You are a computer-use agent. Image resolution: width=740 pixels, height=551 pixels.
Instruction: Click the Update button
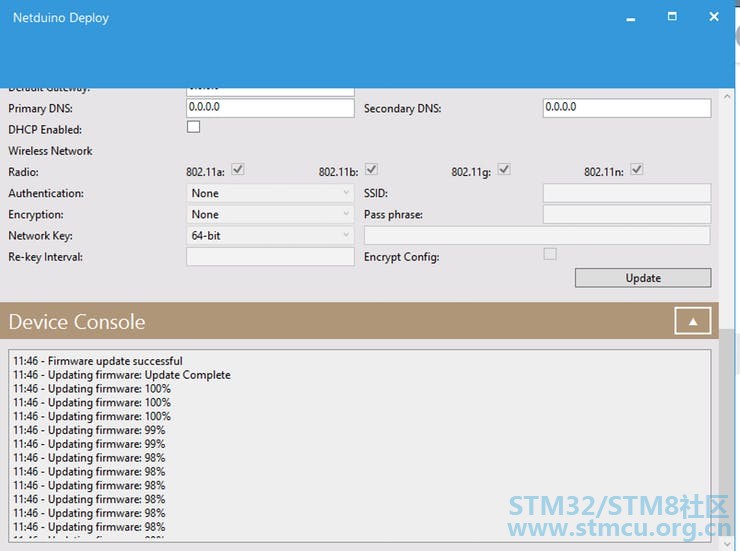click(x=643, y=278)
